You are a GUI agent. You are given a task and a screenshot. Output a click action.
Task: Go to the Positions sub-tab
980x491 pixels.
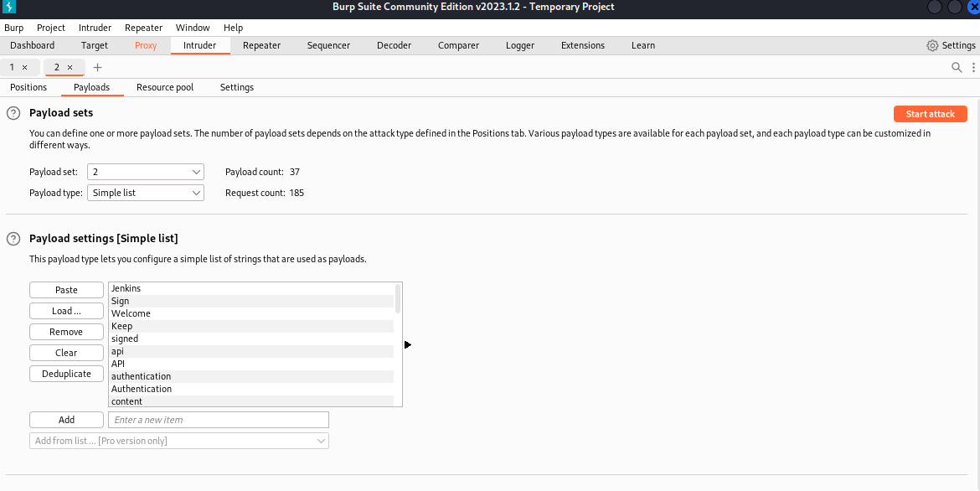click(x=28, y=88)
